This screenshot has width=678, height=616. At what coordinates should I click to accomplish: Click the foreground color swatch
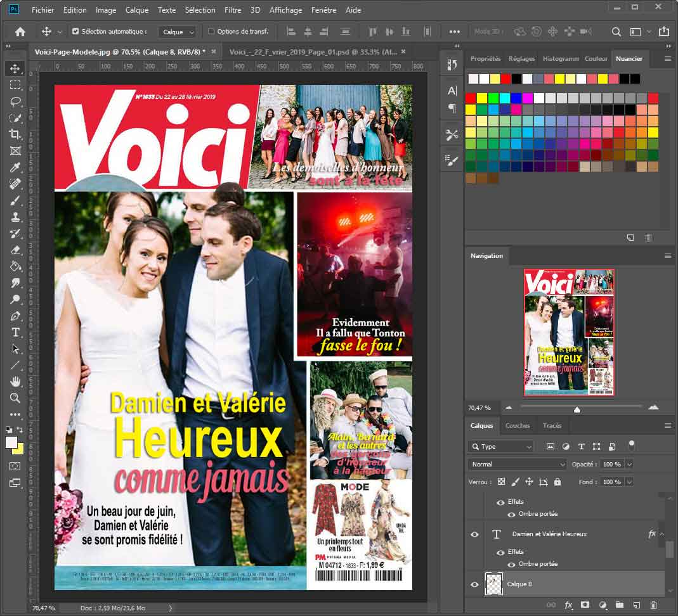tap(11, 442)
